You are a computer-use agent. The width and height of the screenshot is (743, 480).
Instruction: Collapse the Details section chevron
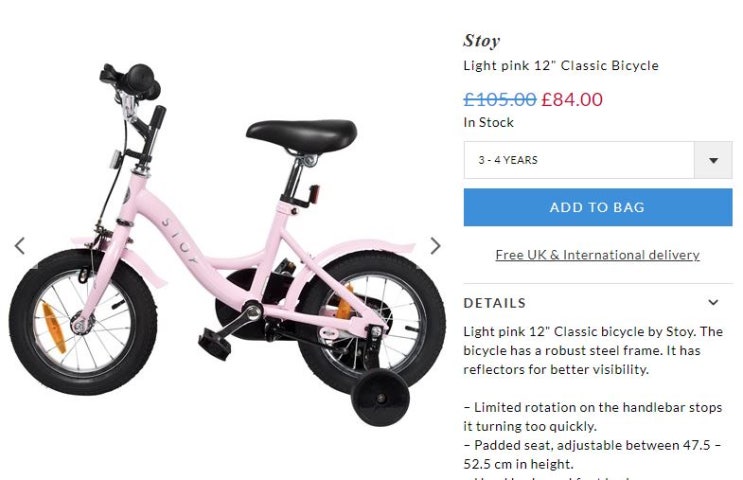click(x=713, y=302)
